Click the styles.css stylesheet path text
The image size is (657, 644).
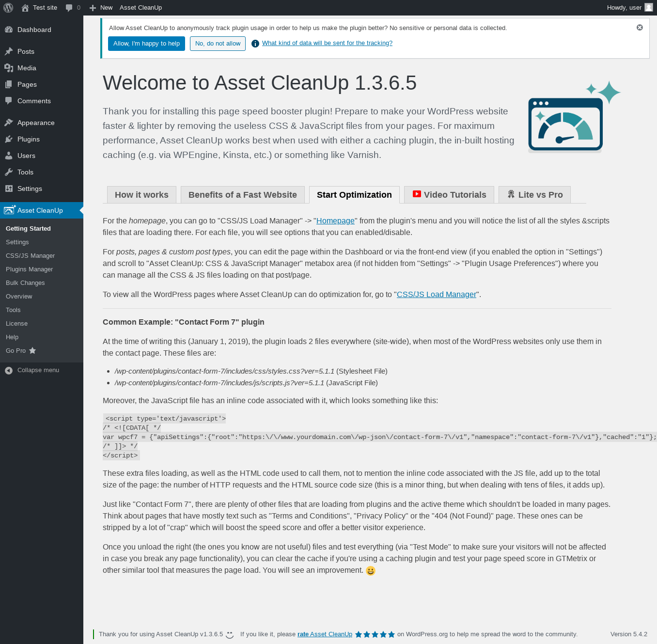point(224,371)
